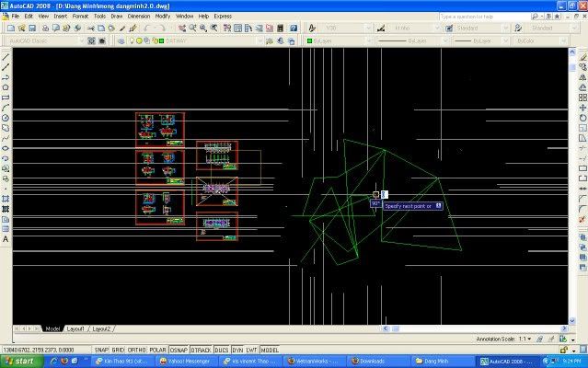Select the Spline draw tool

click(x=6, y=138)
